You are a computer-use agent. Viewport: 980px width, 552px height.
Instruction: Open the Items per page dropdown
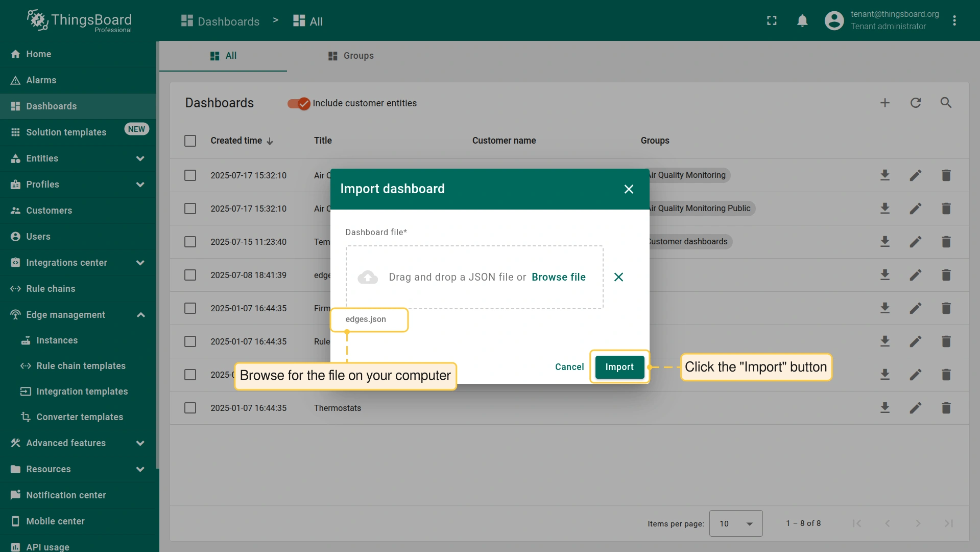click(735, 523)
